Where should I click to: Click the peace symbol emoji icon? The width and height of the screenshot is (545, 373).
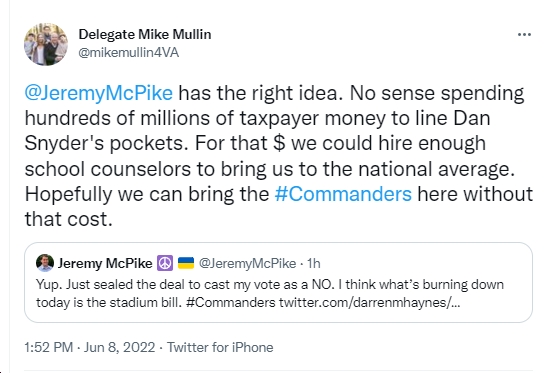point(165,263)
